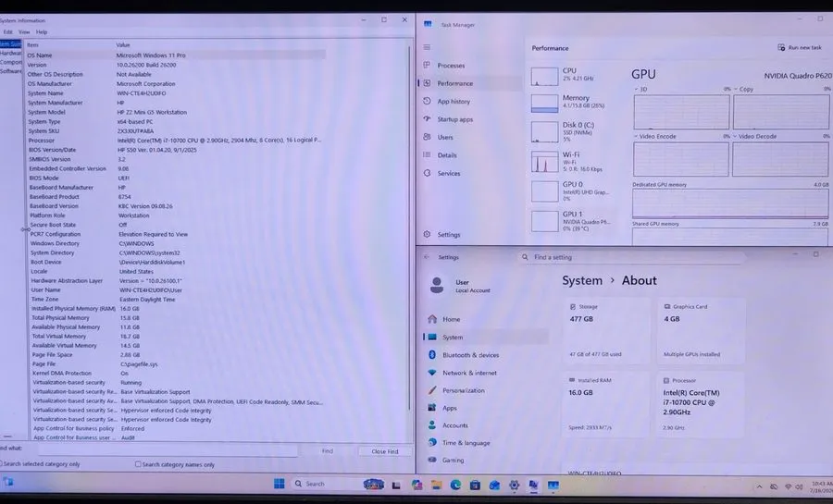Select Components tree node
Image resolution: width=833 pixels, height=504 pixels.
pos(10,62)
